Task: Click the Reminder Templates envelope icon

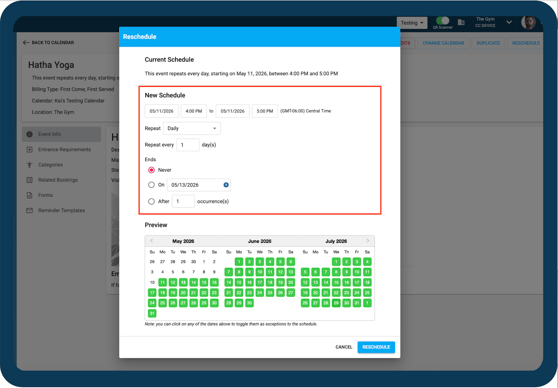Action: (x=30, y=210)
